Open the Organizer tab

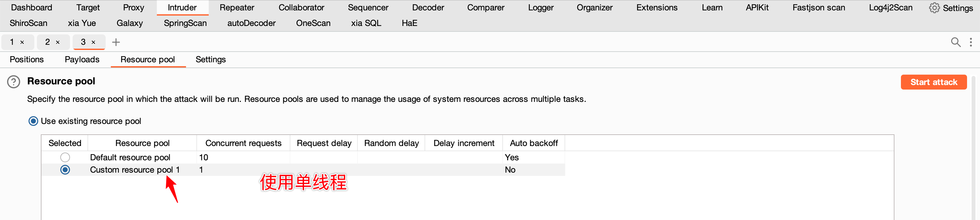point(595,7)
